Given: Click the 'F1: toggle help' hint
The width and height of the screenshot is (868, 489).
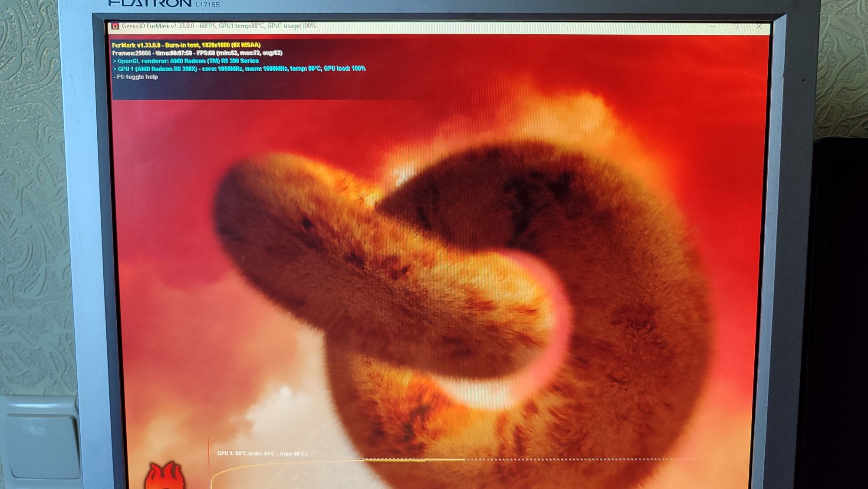Looking at the screenshot, I should tap(136, 77).
